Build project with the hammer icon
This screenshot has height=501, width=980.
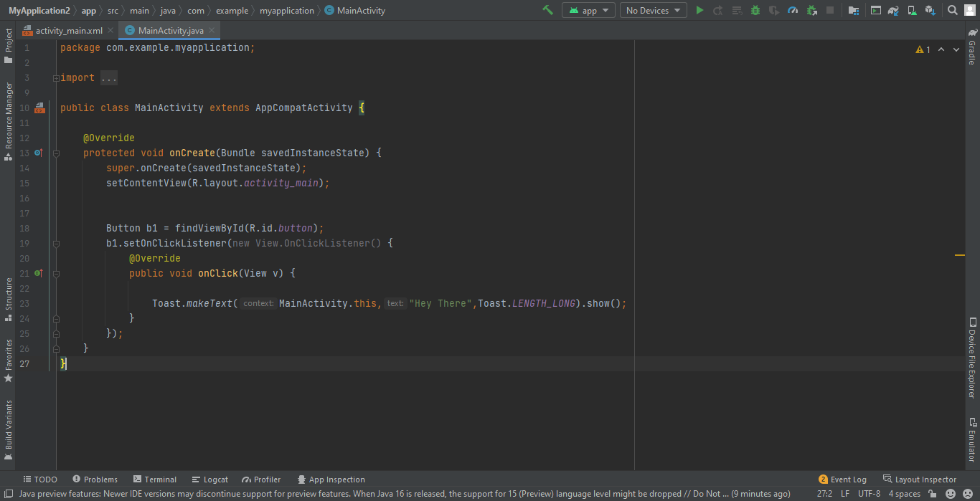click(548, 10)
